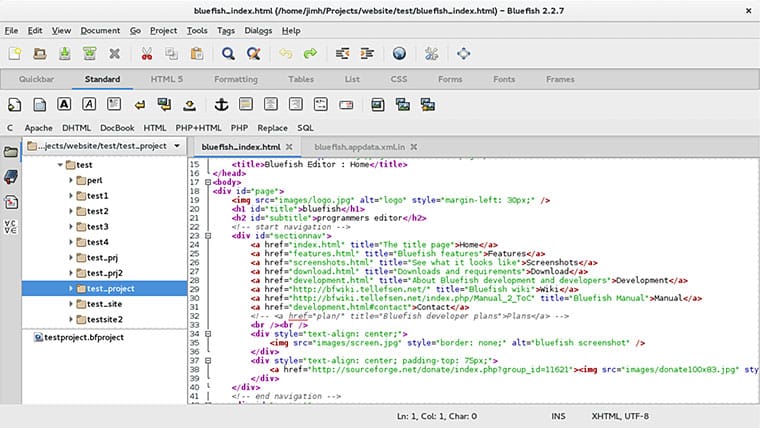Screen dimensions: 760x428
Task: Click the Cut scissors icon
Action: click(x=146, y=54)
